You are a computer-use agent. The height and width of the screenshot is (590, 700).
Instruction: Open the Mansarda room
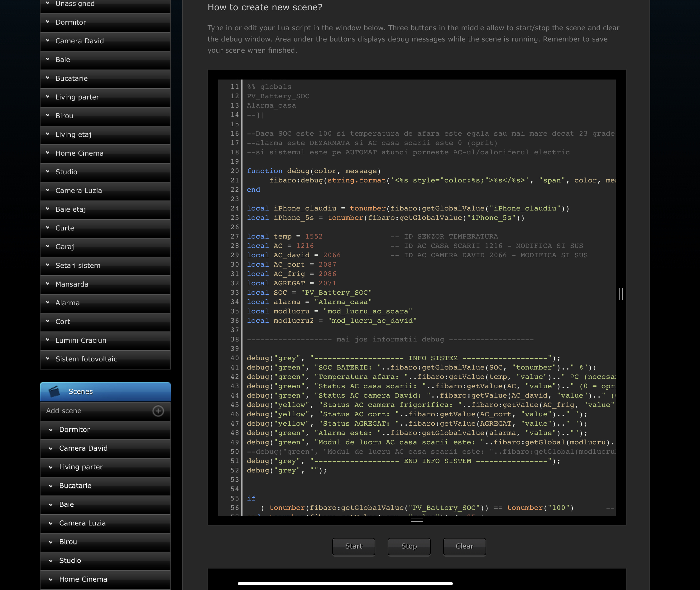105,284
